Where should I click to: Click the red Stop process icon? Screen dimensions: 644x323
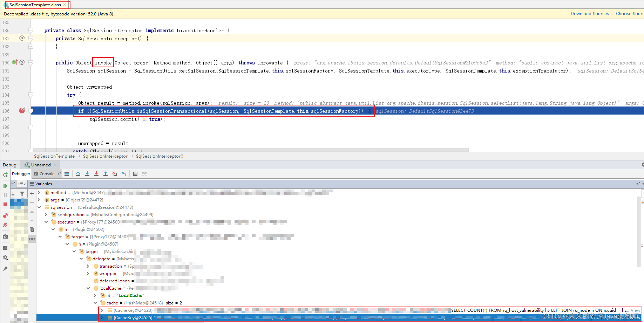pyautogui.click(x=5, y=204)
